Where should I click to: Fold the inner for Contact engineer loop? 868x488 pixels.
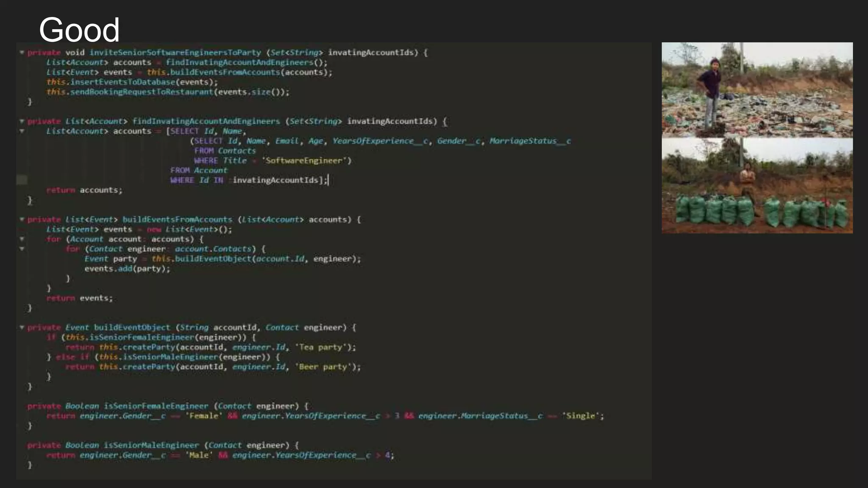click(x=22, y=249)
